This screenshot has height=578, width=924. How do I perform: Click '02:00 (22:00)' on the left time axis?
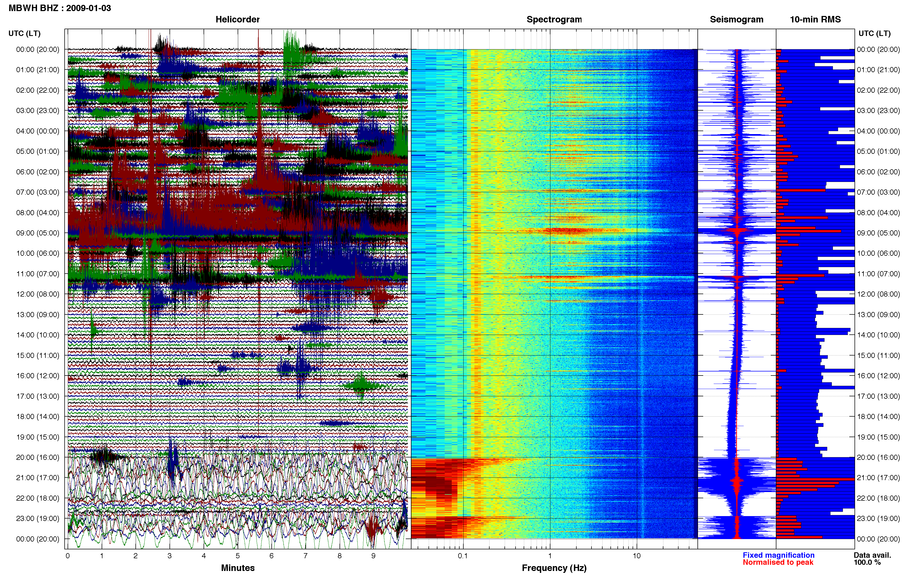pyautogui.click(x=38, y=90)
